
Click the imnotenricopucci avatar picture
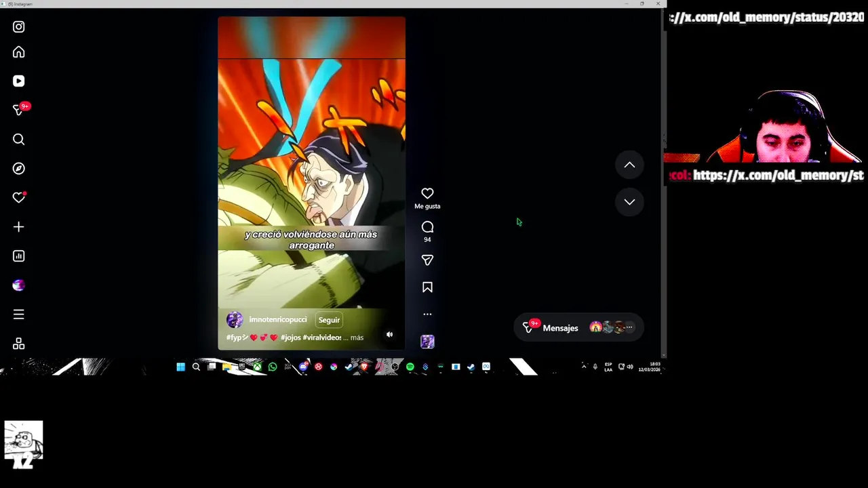point(235,320)
